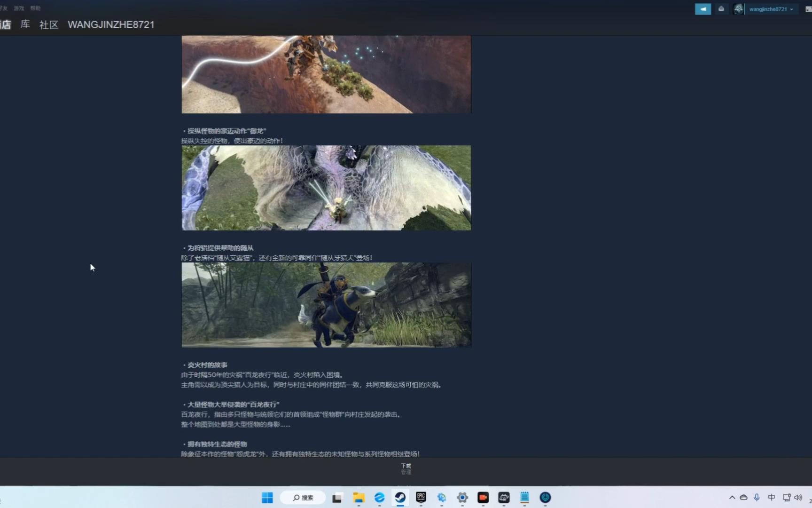
Task: Open the round dark-blue taskbar app icon
Action: tap(545, 498)
